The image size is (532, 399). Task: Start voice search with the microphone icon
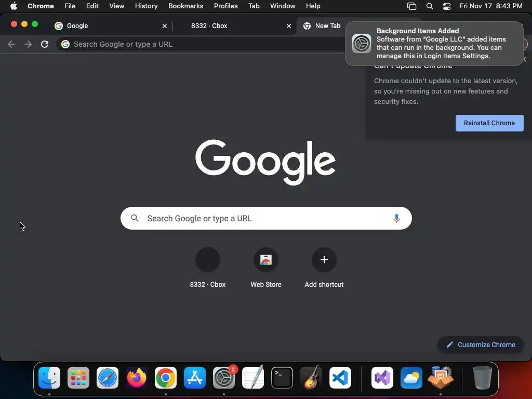point(396,218)
